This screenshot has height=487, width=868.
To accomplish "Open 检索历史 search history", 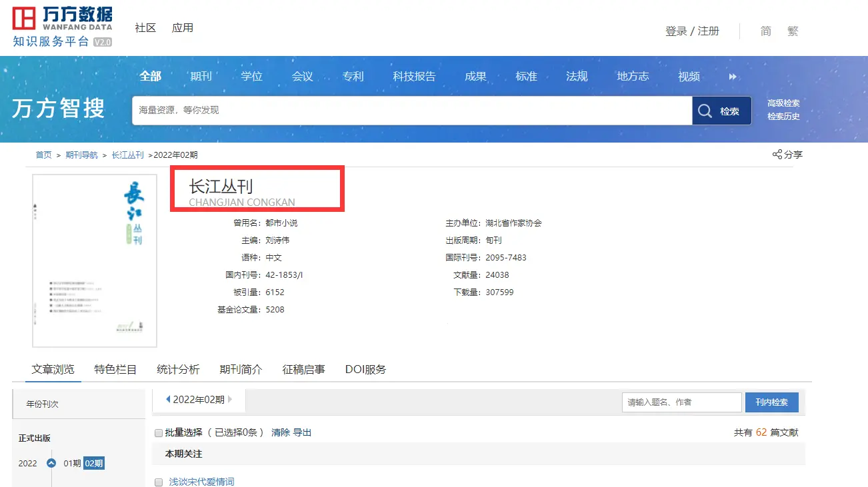I will (x=783, y=117).
